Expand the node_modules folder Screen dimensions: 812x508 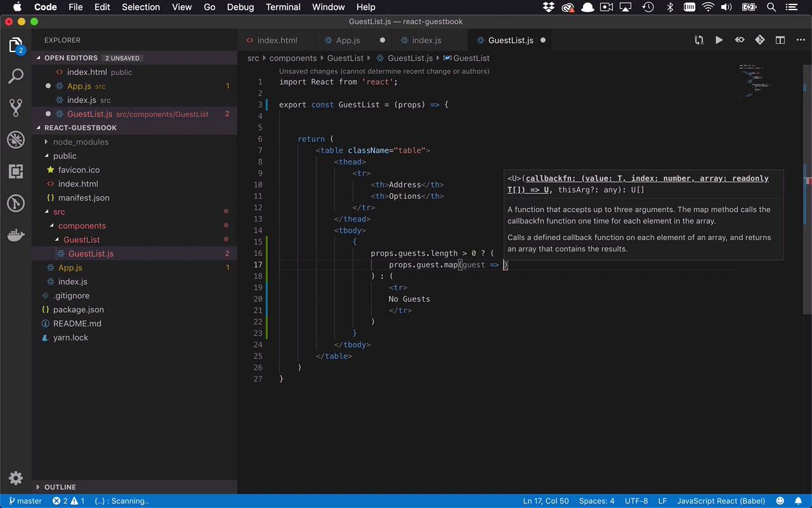point(81,142)
